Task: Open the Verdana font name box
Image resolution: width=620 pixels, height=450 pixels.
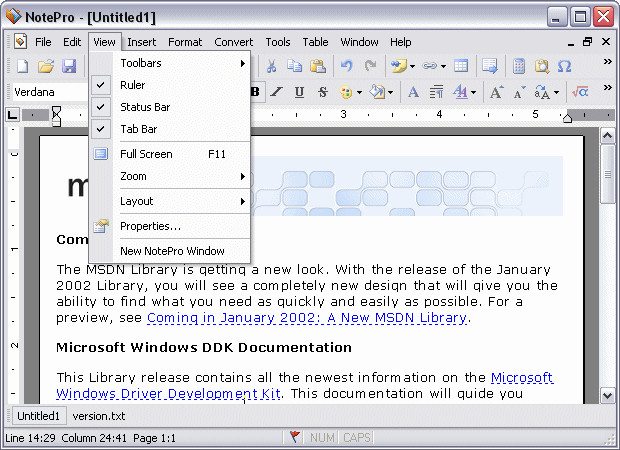Action: point(50,92)
